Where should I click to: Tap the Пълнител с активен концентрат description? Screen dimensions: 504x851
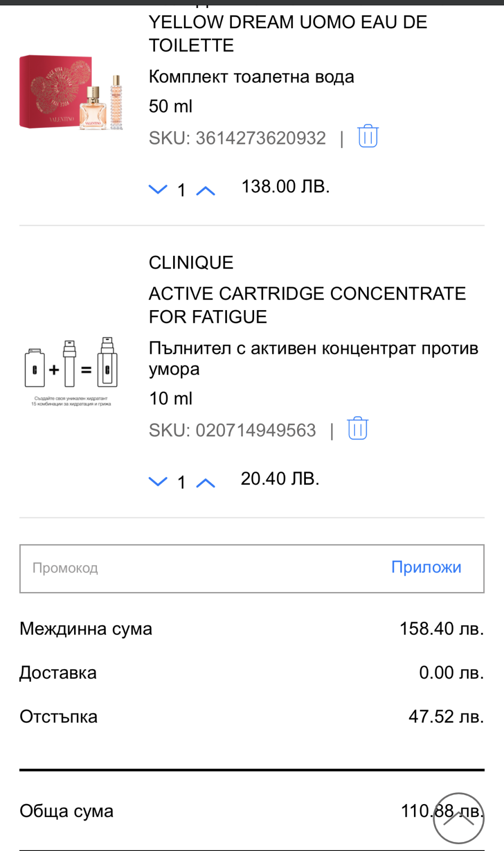(x=313, y=358)
